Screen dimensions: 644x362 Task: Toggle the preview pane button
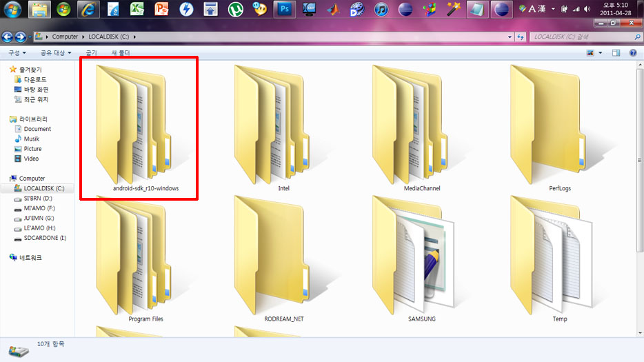pos(616,52)
